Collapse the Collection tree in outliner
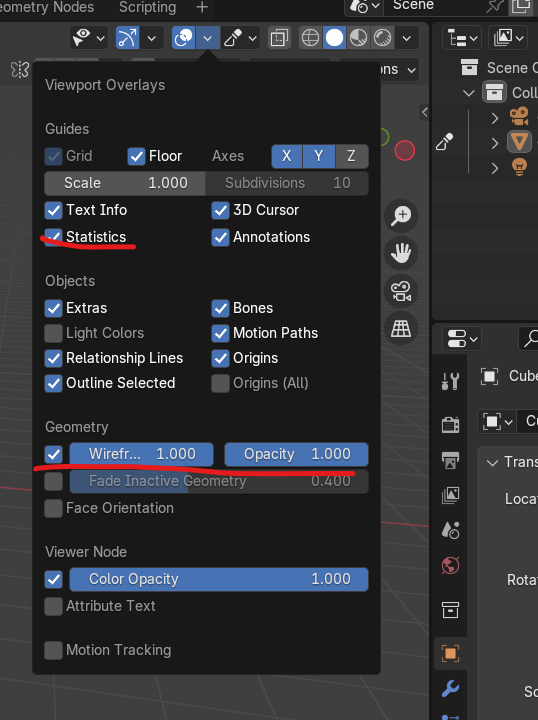Image resolution: width=538 pixels, height=720 pixels. click(x=469, y=93)
